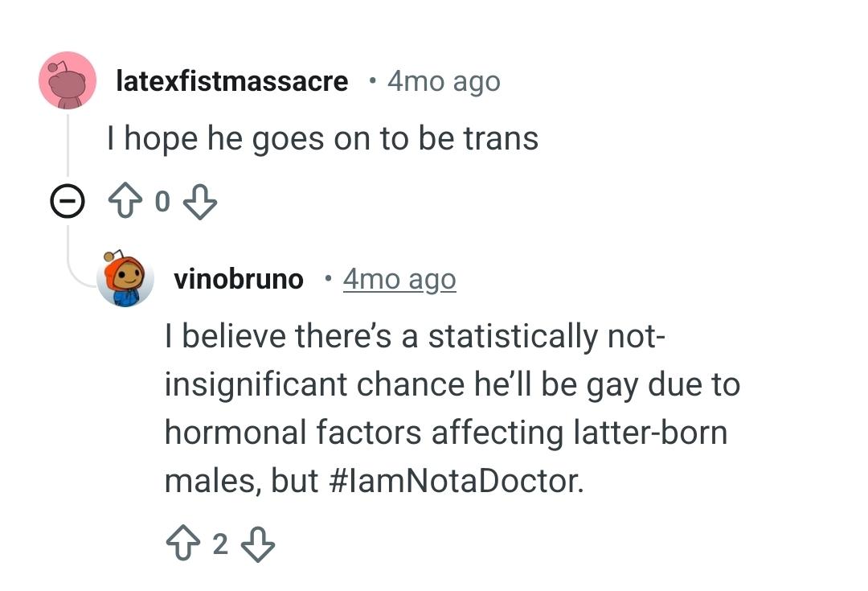The height and width of the screenshot is (591, 868).
Task: Downvote vinobruno's reply
Action: [258, 544]
